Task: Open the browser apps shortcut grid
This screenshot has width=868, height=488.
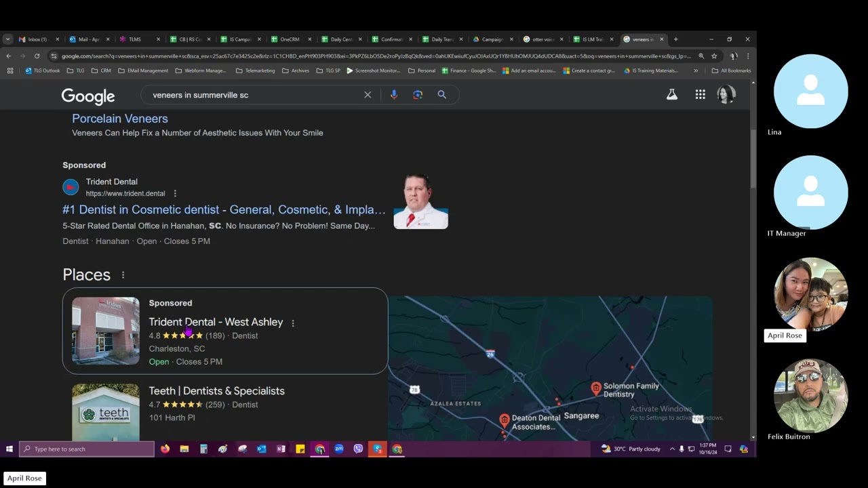Action: (10, 70)
